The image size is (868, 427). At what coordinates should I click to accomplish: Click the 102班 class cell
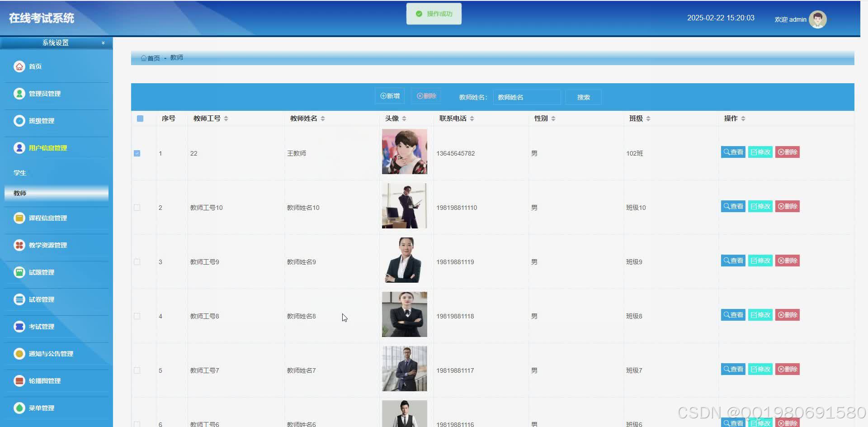pos(635,153)
